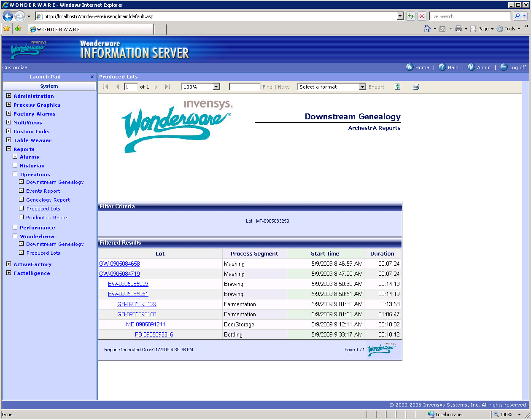Expand the Alarms reports node

point(15,156)
